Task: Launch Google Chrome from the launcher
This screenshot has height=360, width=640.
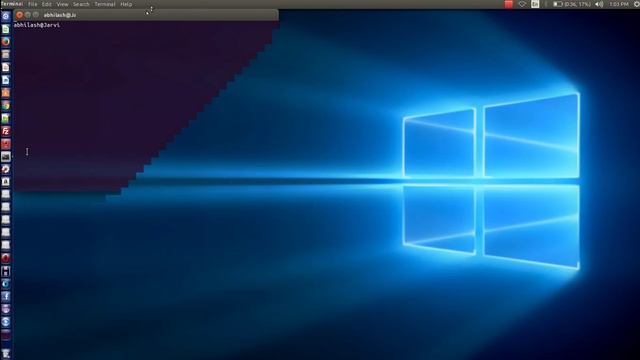Action: (6, 105)
